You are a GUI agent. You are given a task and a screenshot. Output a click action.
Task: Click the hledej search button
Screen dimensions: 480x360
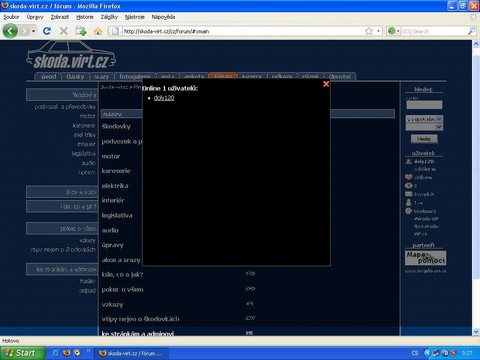pos(424,139)
